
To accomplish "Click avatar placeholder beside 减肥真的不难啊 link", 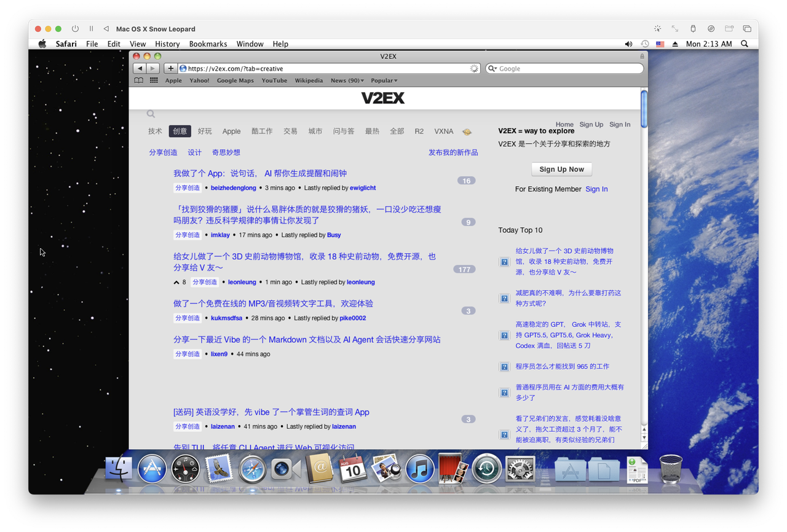I will tap(504, 299).
